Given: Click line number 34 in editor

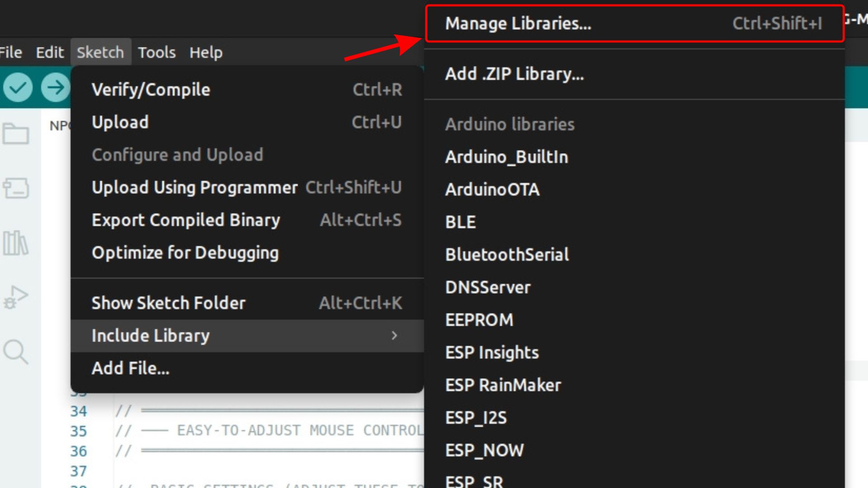Looking at the screenshot, I should pos(78,411).
